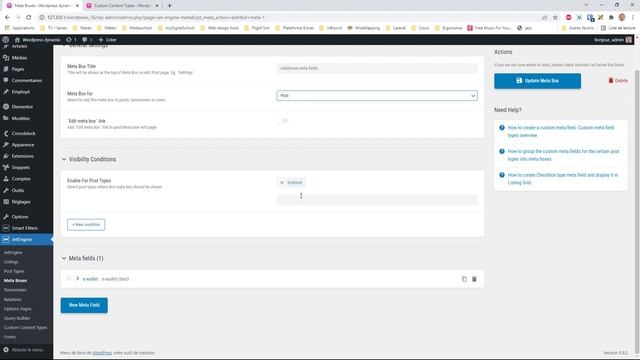Open Elementor in the sidebar

coord(22,107)
